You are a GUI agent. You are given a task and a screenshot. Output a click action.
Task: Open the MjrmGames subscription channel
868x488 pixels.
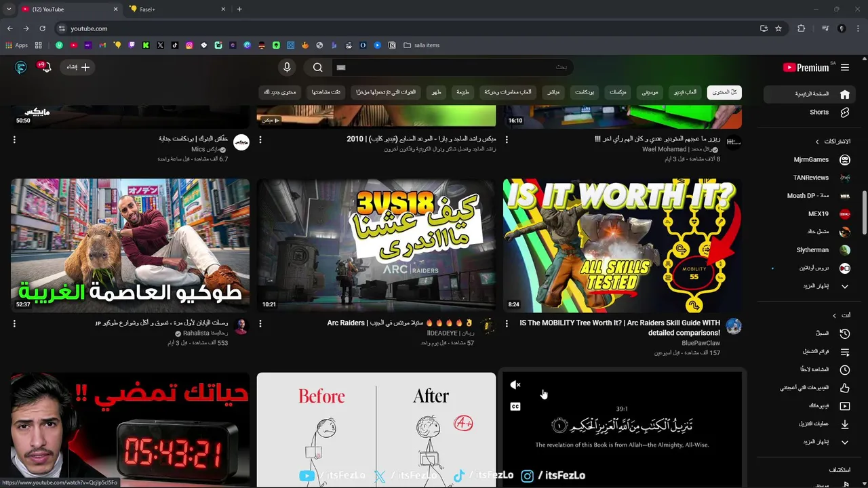coord(808,160)
